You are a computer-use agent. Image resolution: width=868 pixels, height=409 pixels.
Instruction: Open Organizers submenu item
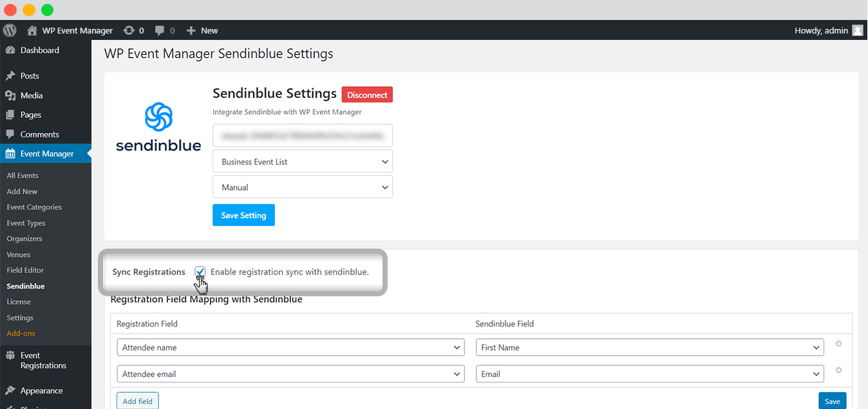(24, 239)
